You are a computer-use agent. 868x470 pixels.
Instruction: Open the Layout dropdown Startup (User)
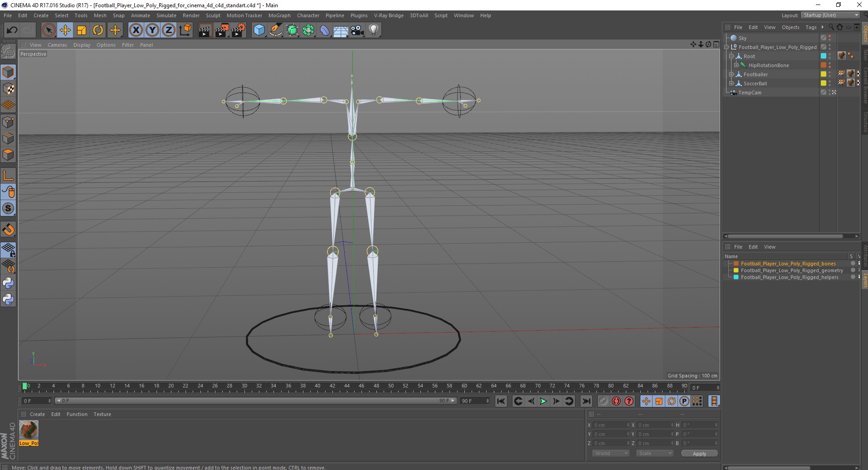click(830, 15)
